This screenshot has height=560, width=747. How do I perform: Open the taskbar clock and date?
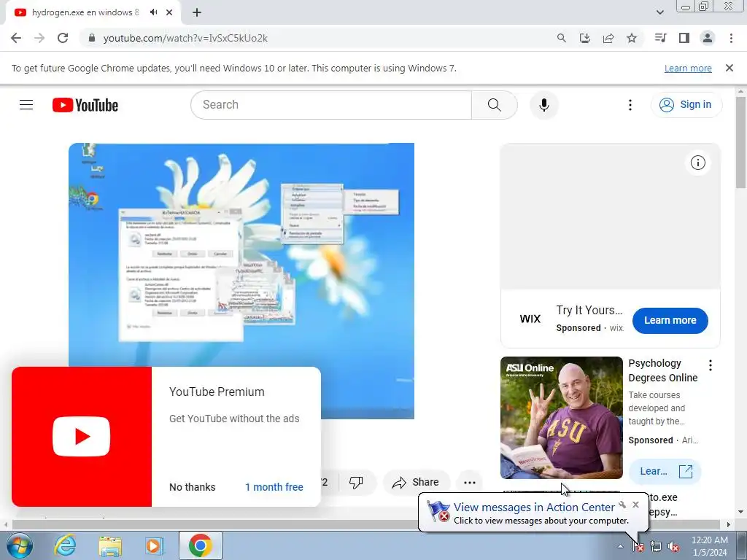point(709,546)
